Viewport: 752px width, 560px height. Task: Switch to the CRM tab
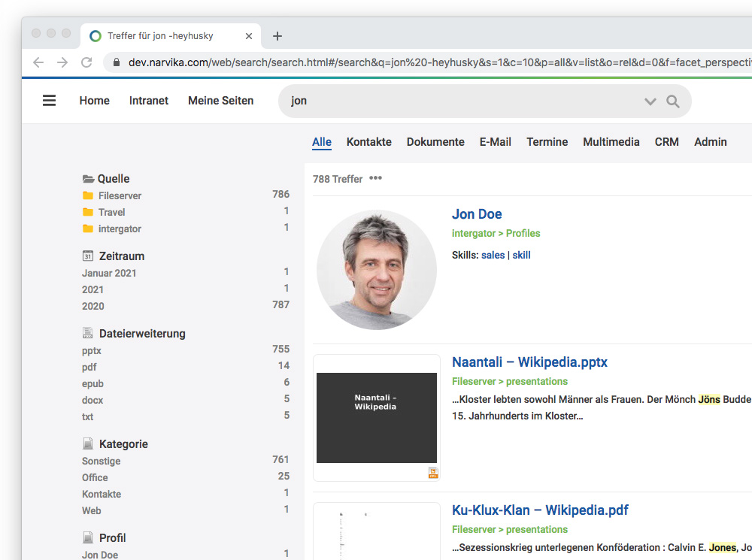666,142
